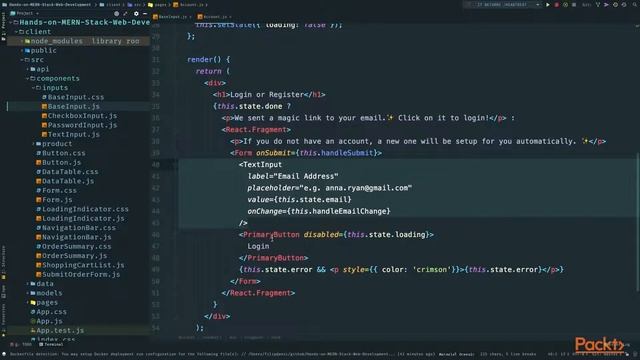Click the expand-all icon in Project panel header
The width and height of the screenshot is (640, 360).
(x=125, y=13)
